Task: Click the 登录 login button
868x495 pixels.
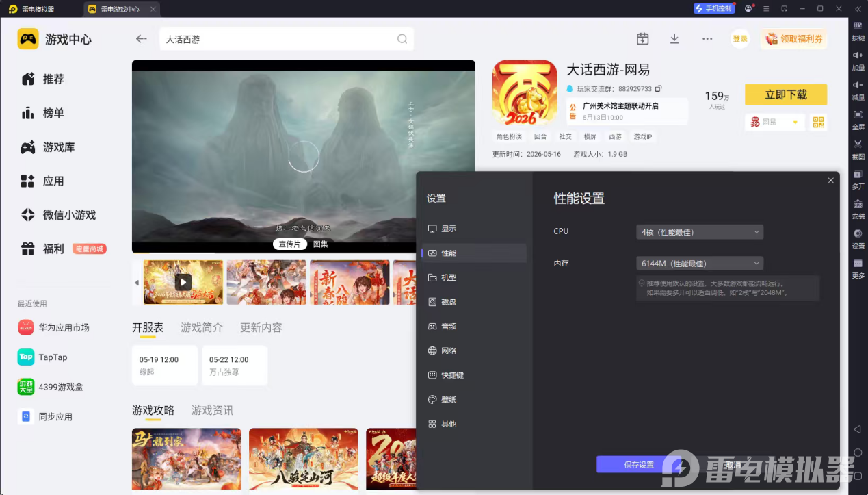Action: (740, 39)
